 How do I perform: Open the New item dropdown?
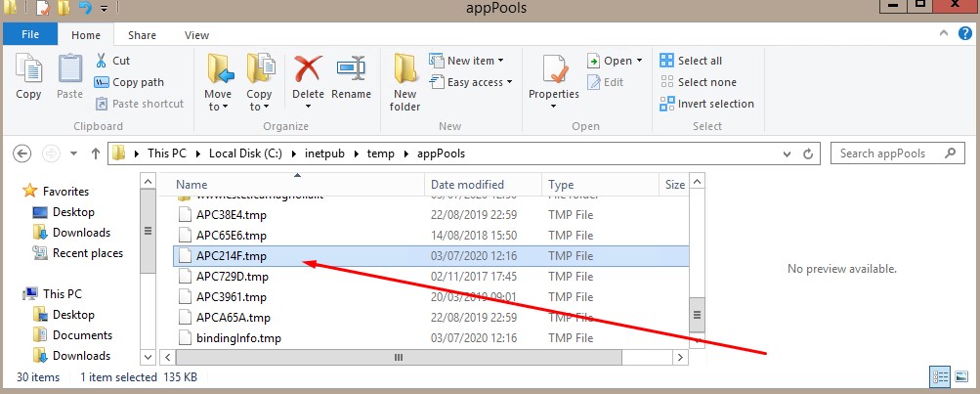(466, 61)
